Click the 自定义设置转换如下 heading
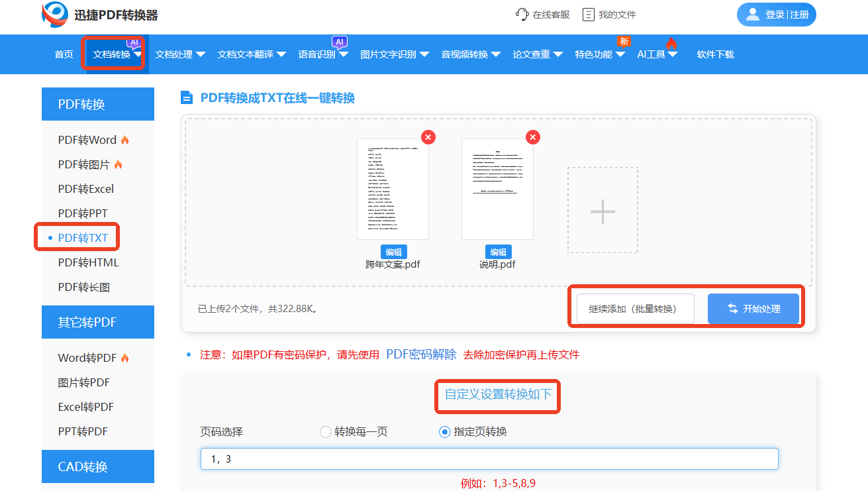This screenshot has height=491, width=868. (498, 394)
